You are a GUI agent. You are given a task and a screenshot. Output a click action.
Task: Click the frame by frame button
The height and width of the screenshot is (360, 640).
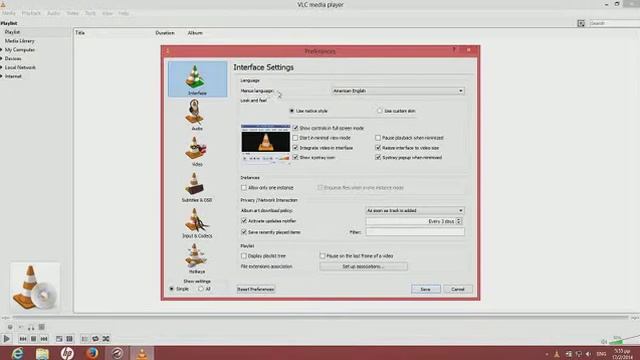(42, 327)
